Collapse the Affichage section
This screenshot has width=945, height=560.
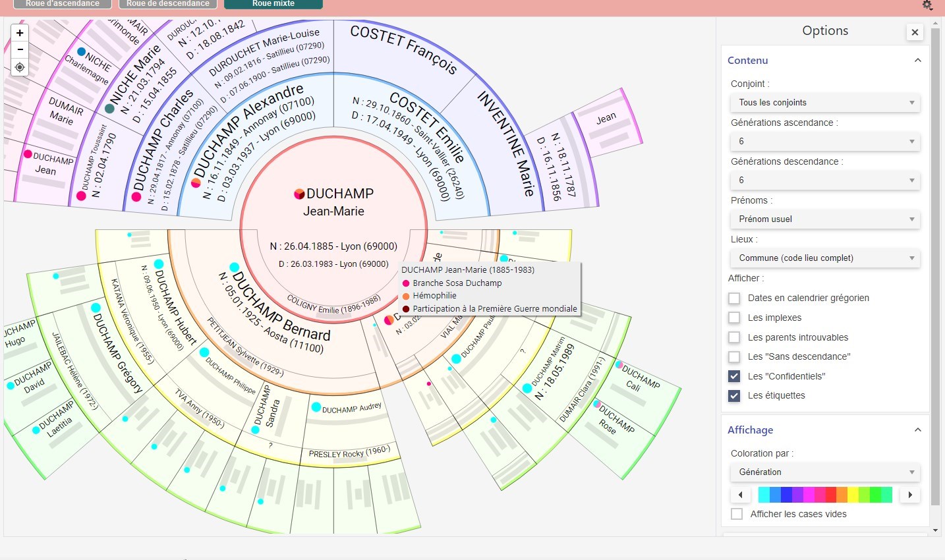(x=917, y=430)
